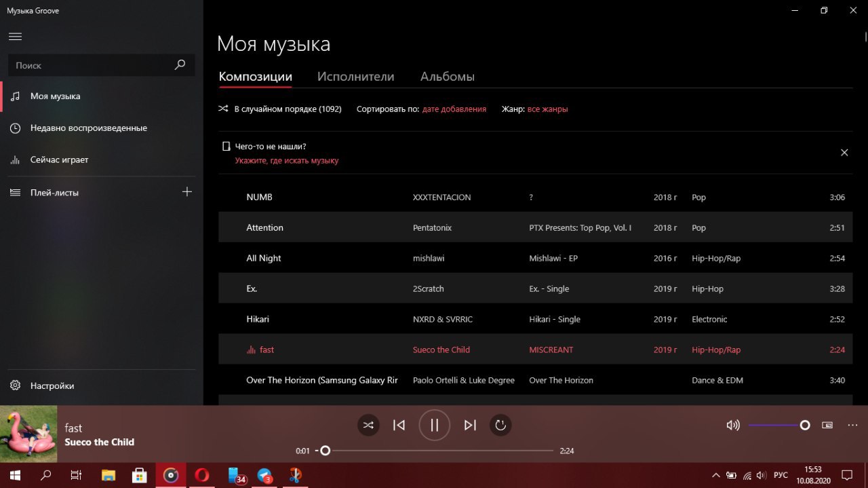The width and height of the screenshot is (868, 488).
Task: Open genre filter все жанры dropdown
Action: click(x=548, y=109)
